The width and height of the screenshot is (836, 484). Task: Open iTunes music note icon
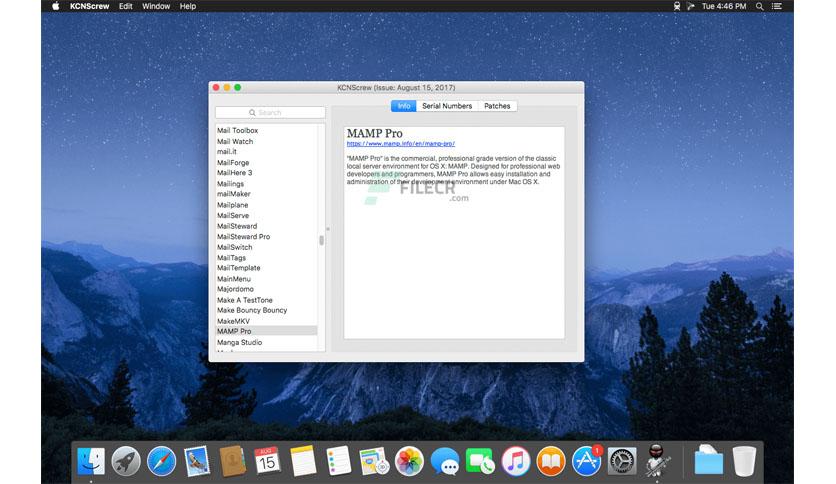tap(515, 461)
